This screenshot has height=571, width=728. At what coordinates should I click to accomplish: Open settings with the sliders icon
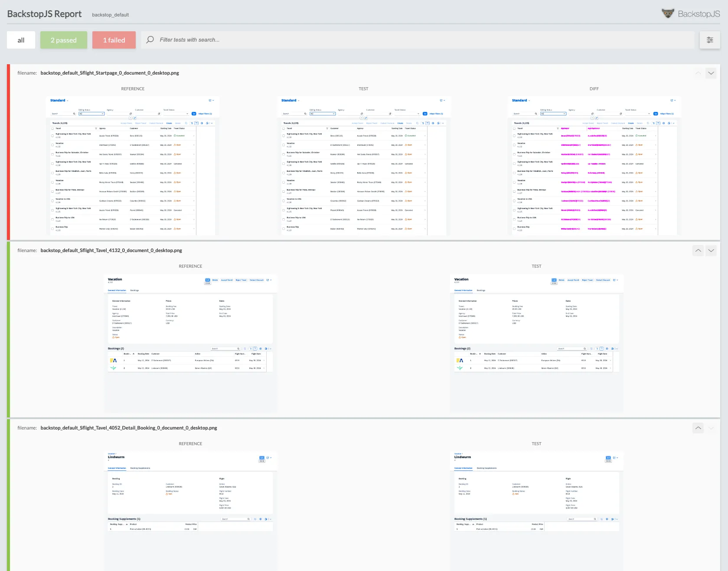(710, 40)
